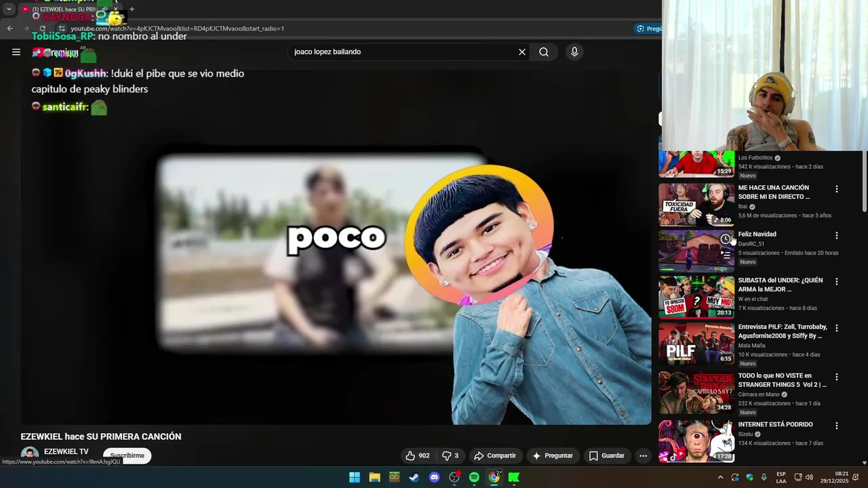This screenshot has width=868, height=488.
Task: Open options menu for INTERNET ESTÁ PODRIDO
Action: click(x=836, y=426)
